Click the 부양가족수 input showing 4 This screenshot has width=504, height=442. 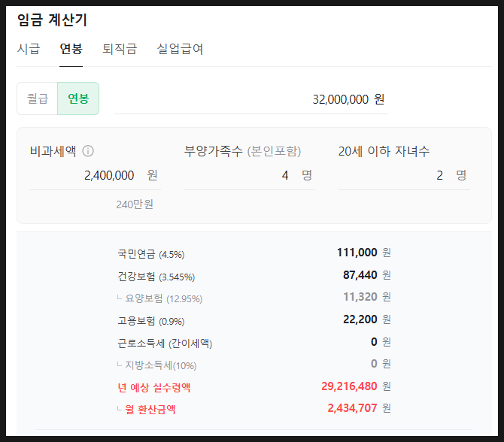[x=248, y=175]
